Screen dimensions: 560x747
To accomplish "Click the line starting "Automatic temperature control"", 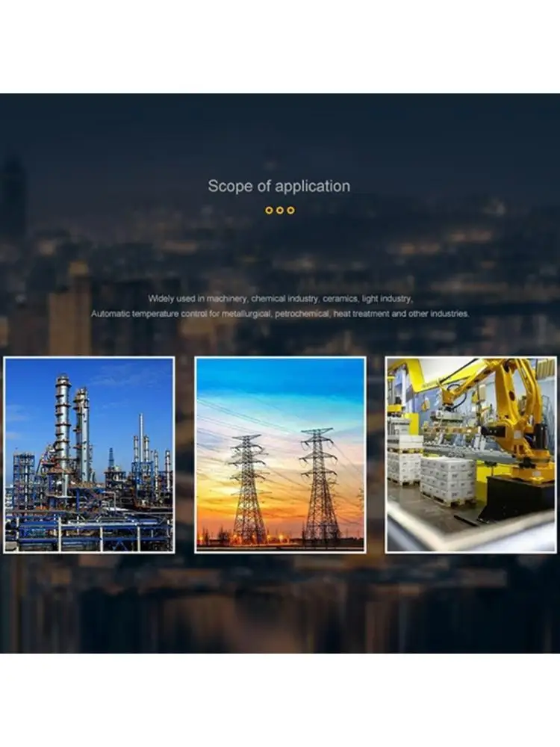I will (x=280, y=314).
